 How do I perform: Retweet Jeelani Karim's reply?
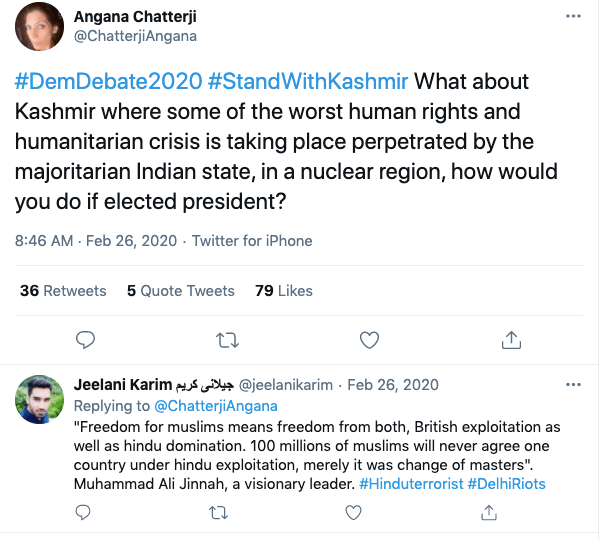pos(217,513)
